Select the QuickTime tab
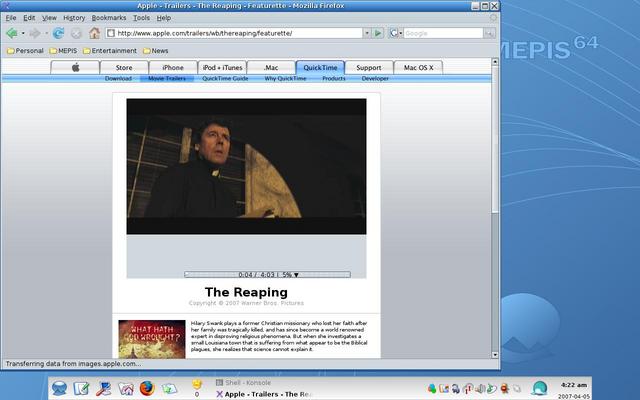 320,67
